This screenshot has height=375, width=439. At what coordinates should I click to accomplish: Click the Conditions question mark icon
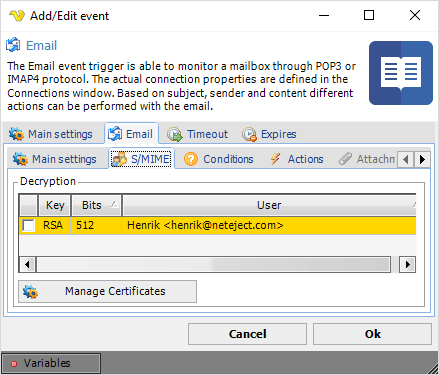click(191, 159)
